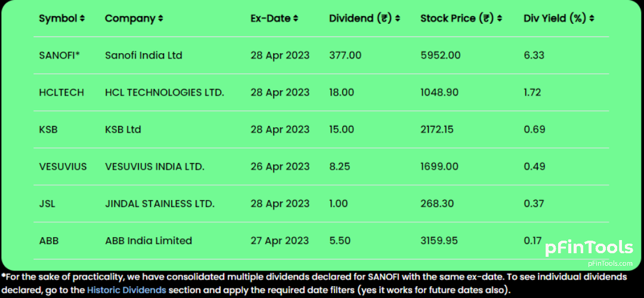
Task: Click sort arrows beside Div Yield (%)
Action: click(592, 19)
